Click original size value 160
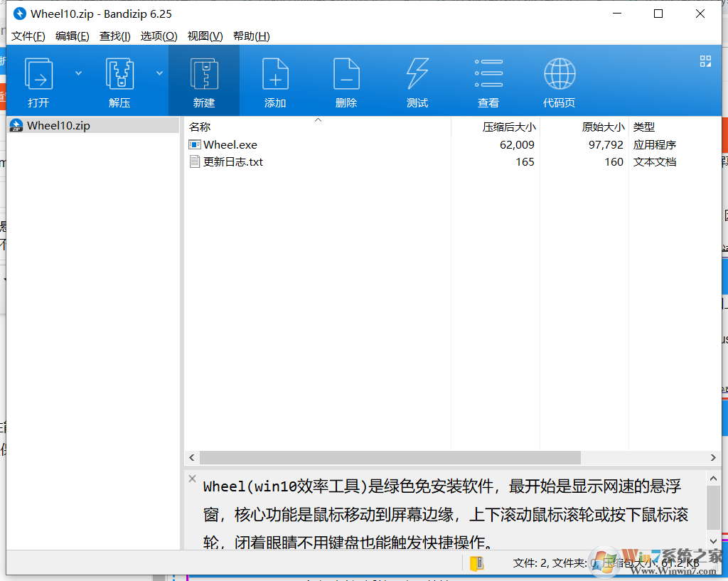728x581 pixels. tap(614, 162)
